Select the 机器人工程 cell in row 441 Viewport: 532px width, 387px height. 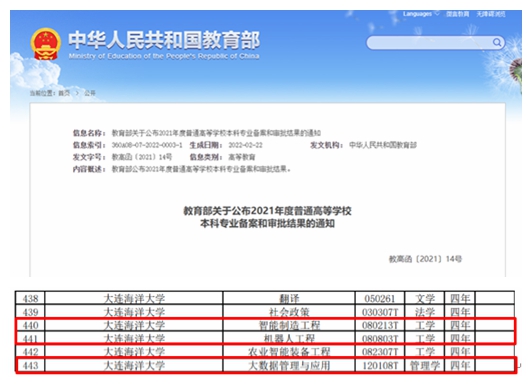[x=289, y=338]
